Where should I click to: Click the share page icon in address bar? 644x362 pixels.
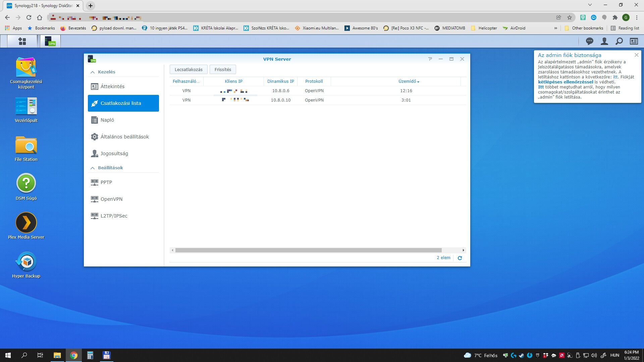click(558, 17)
